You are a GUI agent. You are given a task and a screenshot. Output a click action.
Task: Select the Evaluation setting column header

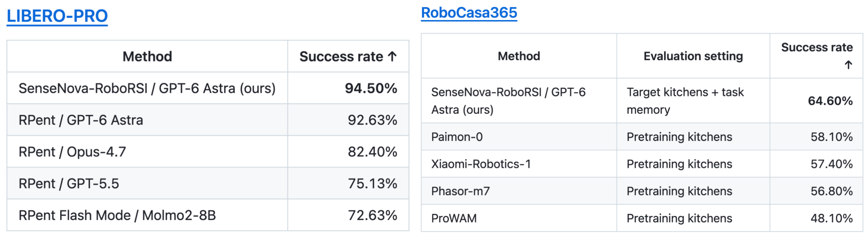(693, 56)
